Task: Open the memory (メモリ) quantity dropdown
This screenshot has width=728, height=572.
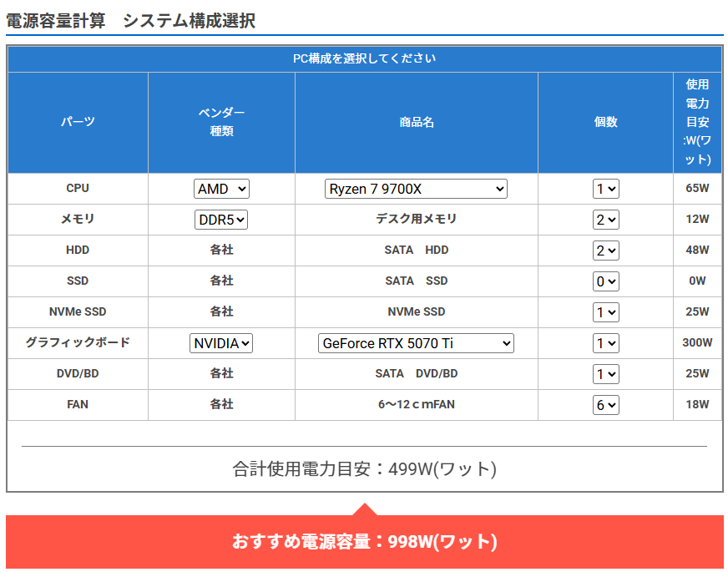Action: [x=605, y=220]
